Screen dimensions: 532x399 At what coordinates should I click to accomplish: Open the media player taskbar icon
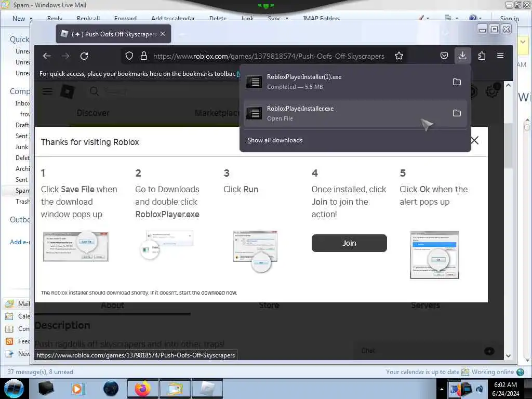pyautogui.click(x=77, y=389)
